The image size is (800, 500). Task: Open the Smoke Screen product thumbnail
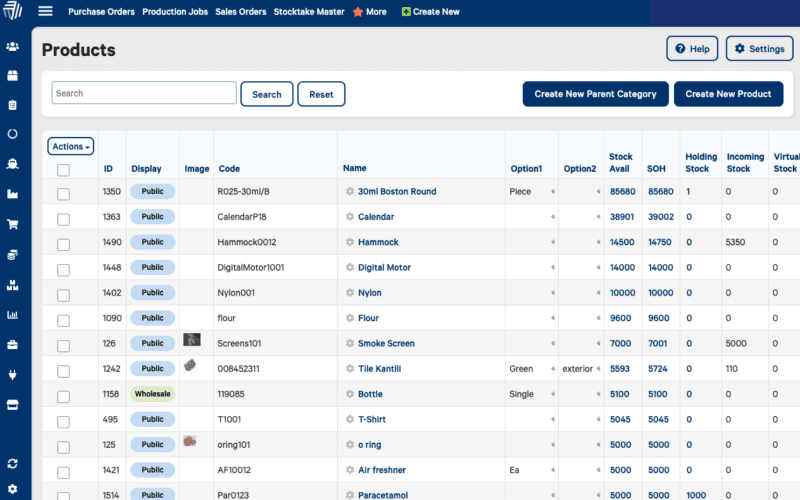(192, 339)
